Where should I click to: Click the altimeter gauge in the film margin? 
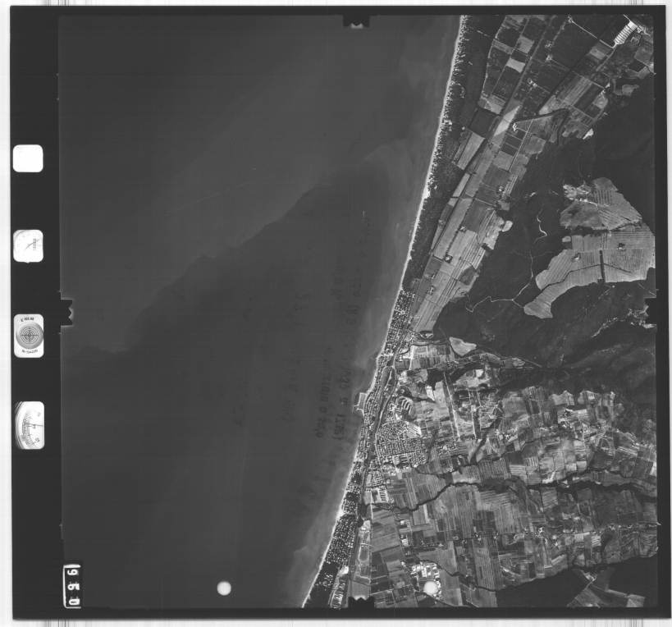(30, 425)
